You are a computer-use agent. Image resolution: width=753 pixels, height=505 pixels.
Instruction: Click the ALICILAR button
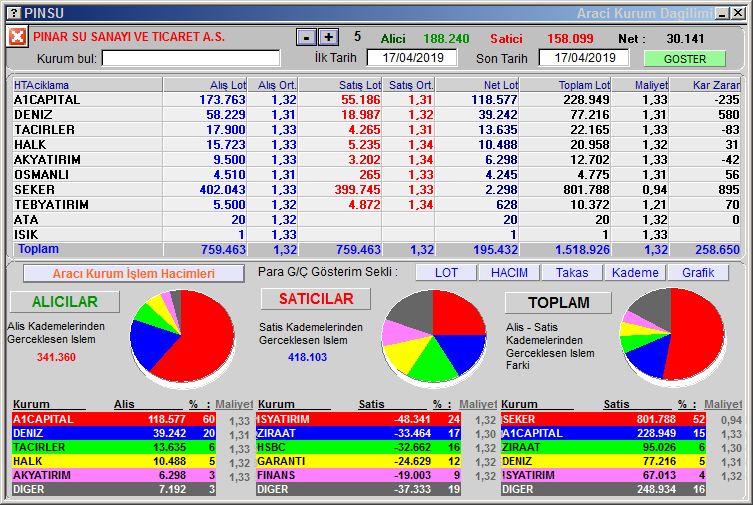65,301
